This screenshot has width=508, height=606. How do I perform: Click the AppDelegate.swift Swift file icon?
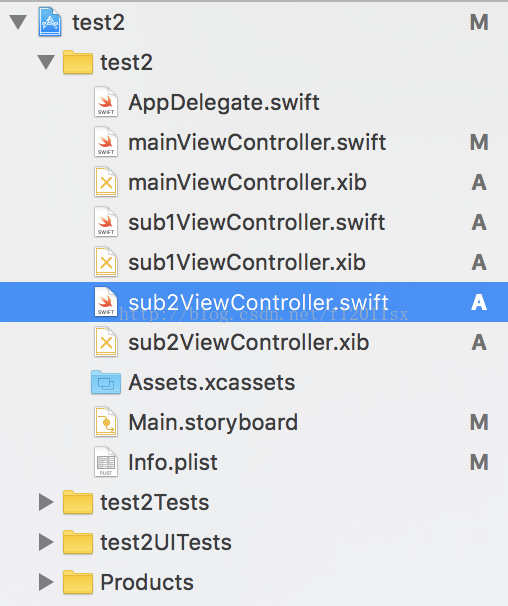pos(106,102)
